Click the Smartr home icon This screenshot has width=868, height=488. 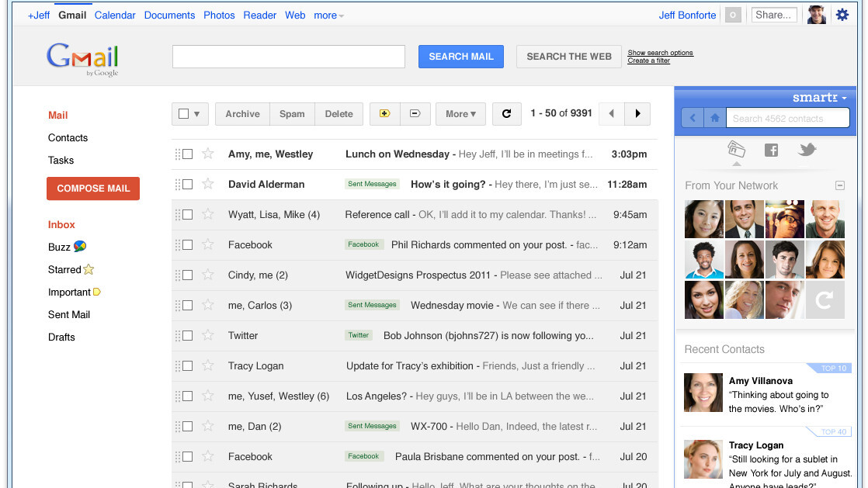714,118
